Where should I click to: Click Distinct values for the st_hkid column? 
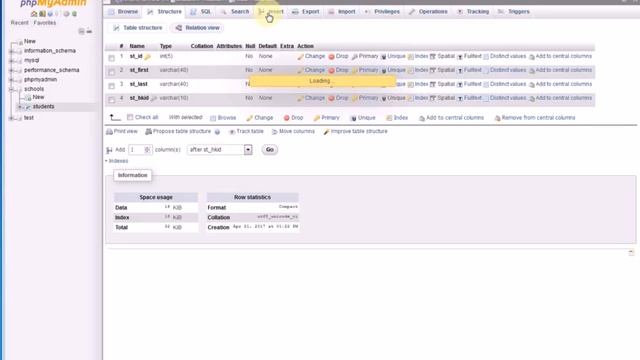coord(504,98)
